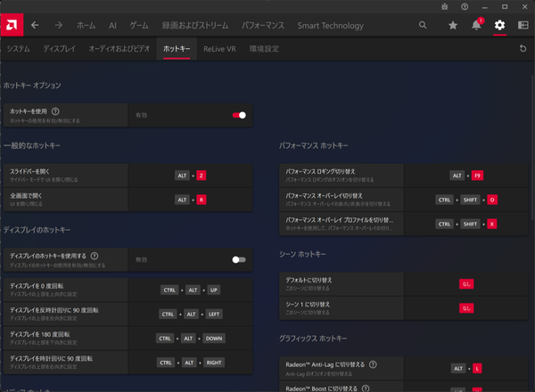535x392 pixels.
Task: Open the 録画およびストリーム tab
Action: point(195,26)
